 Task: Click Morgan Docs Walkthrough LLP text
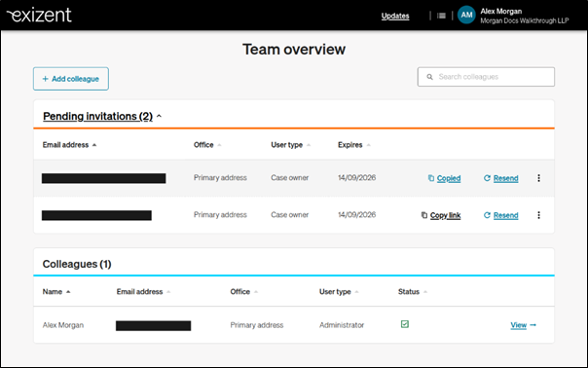525,20
